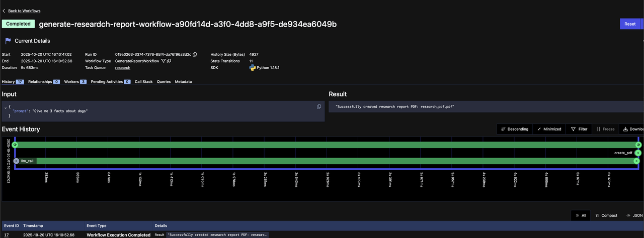Open the GenerateReportWorkflow link
This screenshot has height=238, width=644.
[x=137, y=61]
